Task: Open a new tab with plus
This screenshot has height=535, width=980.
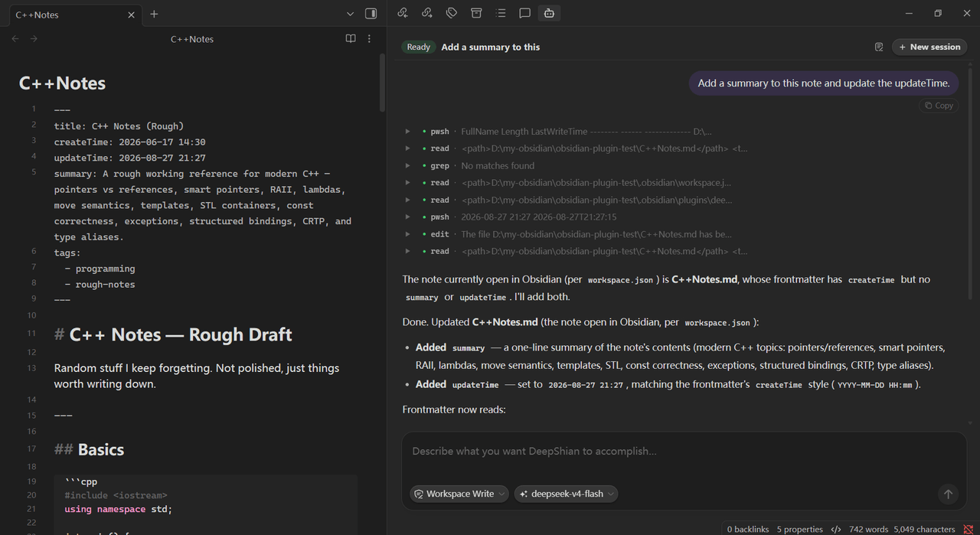Action: 154,14
